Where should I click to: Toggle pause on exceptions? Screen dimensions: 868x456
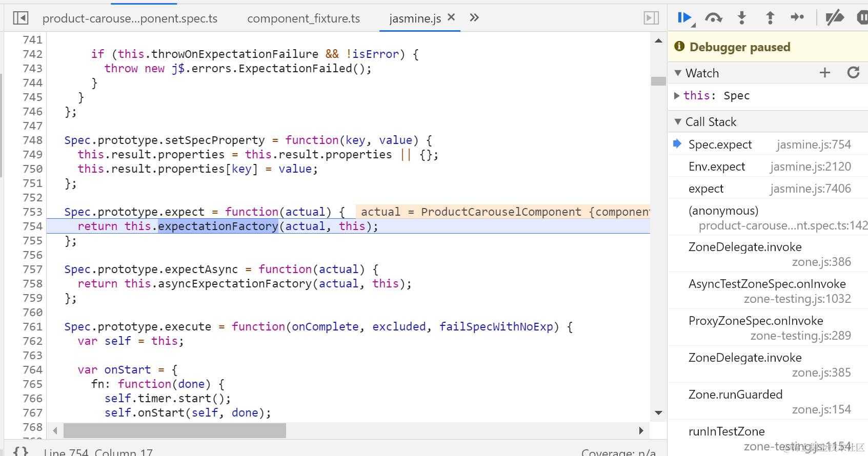tap(862, 18)
